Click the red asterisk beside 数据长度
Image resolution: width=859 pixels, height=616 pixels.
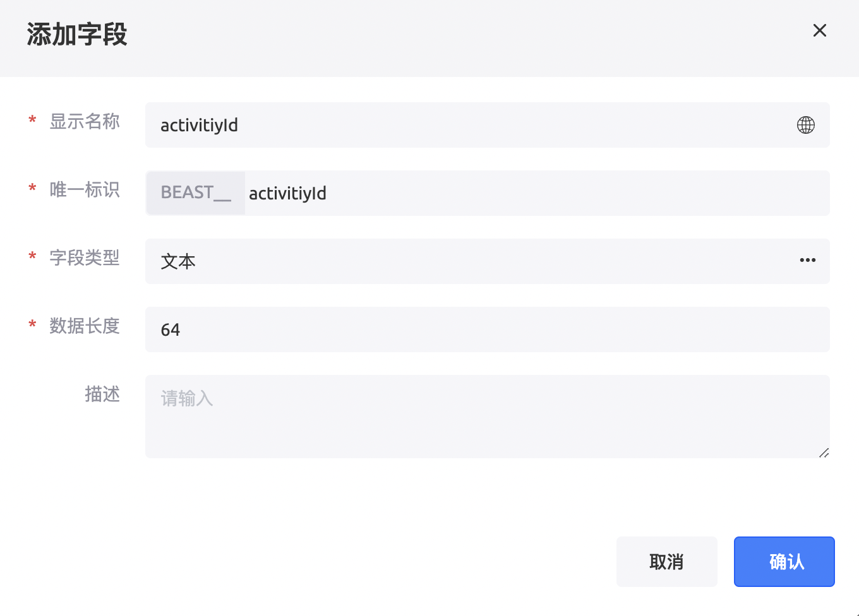point(32,324)
